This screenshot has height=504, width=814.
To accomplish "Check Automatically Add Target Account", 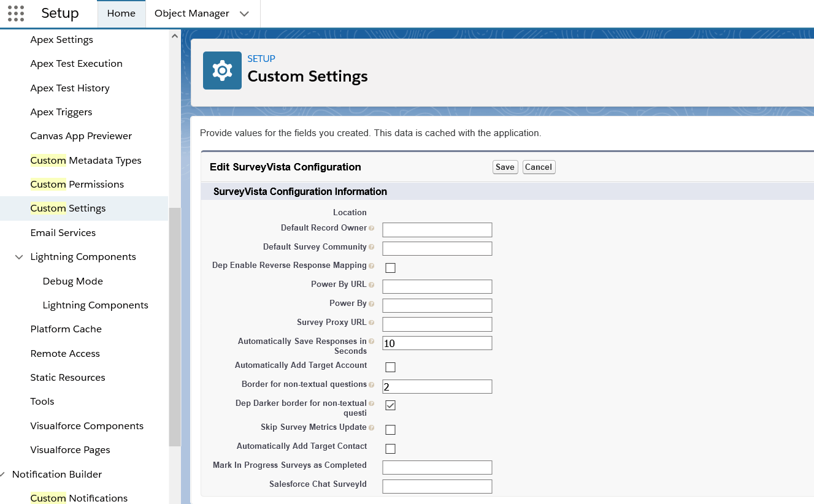I will (390, 366).
